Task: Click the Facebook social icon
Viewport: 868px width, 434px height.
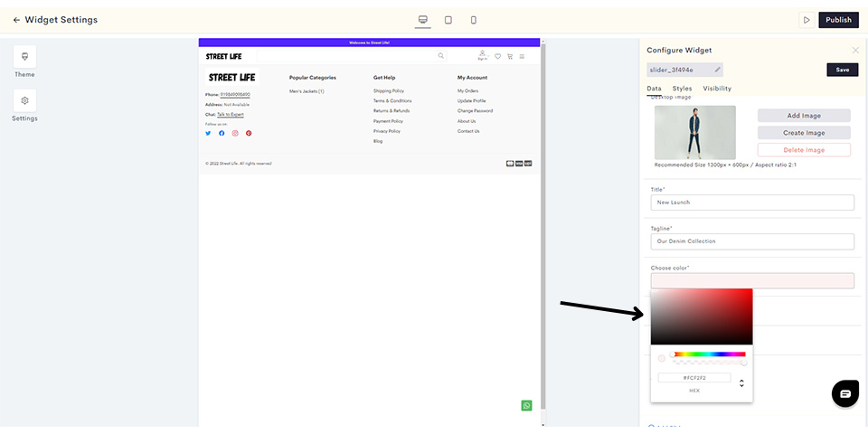Action: click(222, 134)
